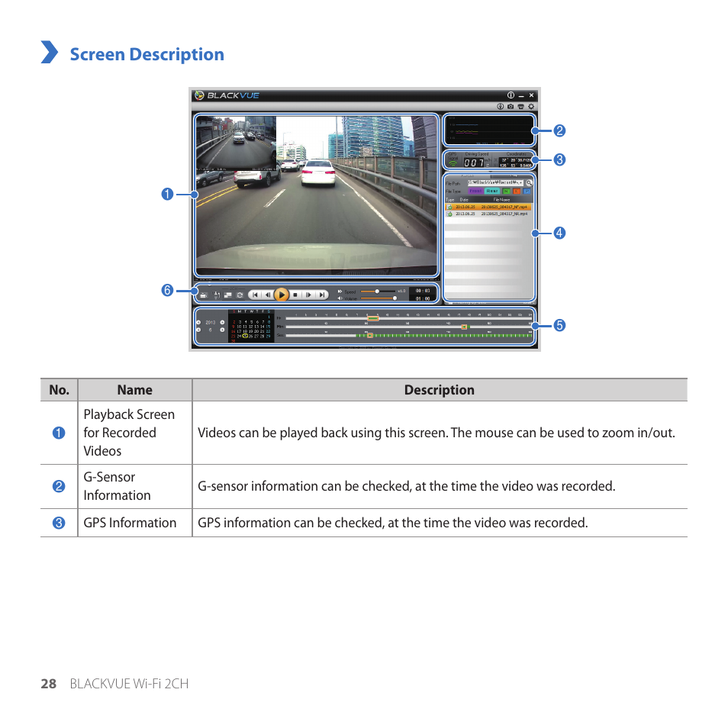Click the folder icon in the playback bar
Screen dimensions: 728x728
(x=203, y=295)
